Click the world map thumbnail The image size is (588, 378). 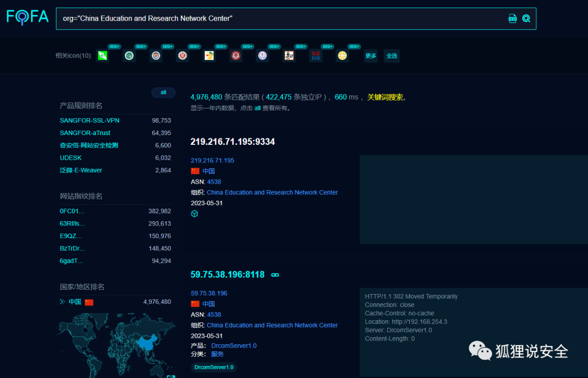(115, 345)
